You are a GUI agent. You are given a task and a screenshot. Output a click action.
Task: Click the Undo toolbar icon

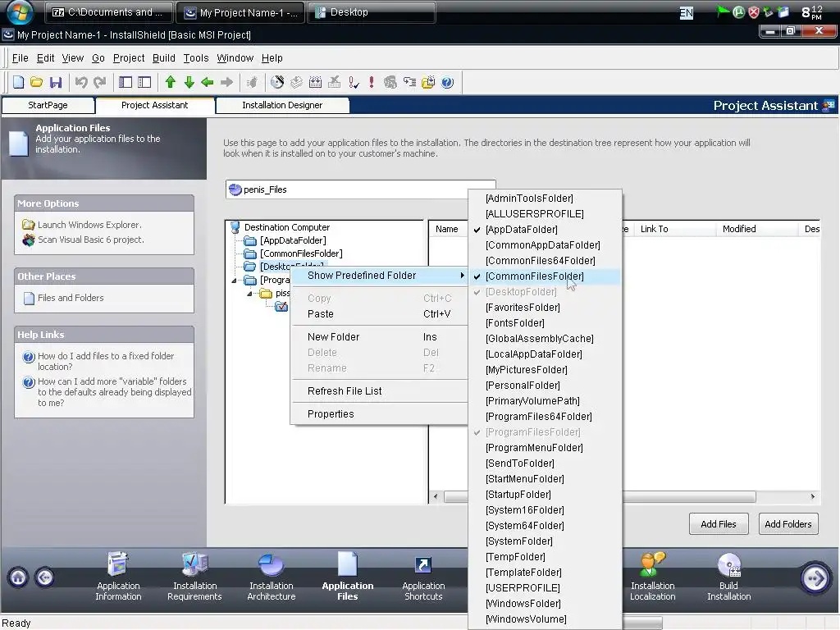[81, 82]
